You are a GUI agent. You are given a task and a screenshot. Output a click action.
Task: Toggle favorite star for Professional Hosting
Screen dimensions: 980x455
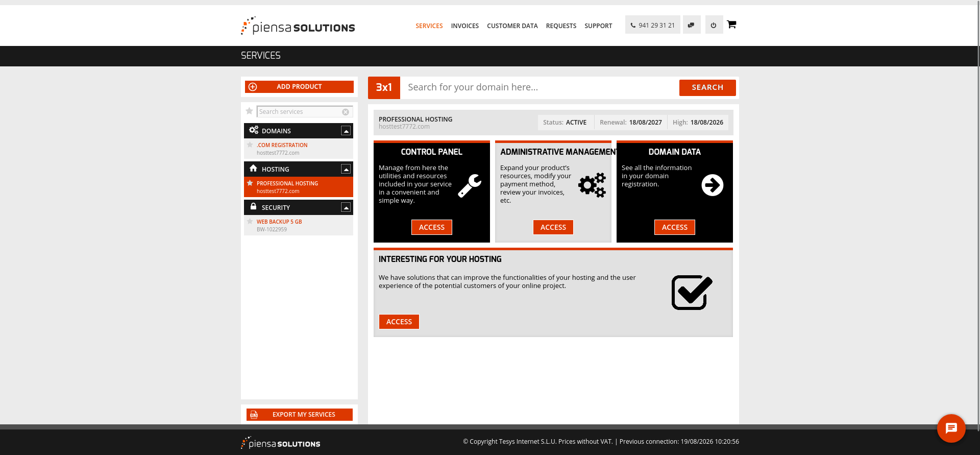pos(250,183)
